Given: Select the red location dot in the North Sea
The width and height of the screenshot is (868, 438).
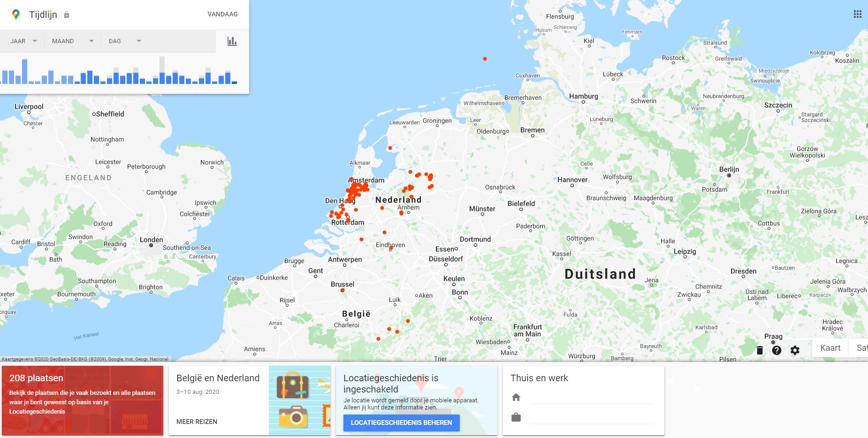Looking at the screenshot, I should click(485, 59).
